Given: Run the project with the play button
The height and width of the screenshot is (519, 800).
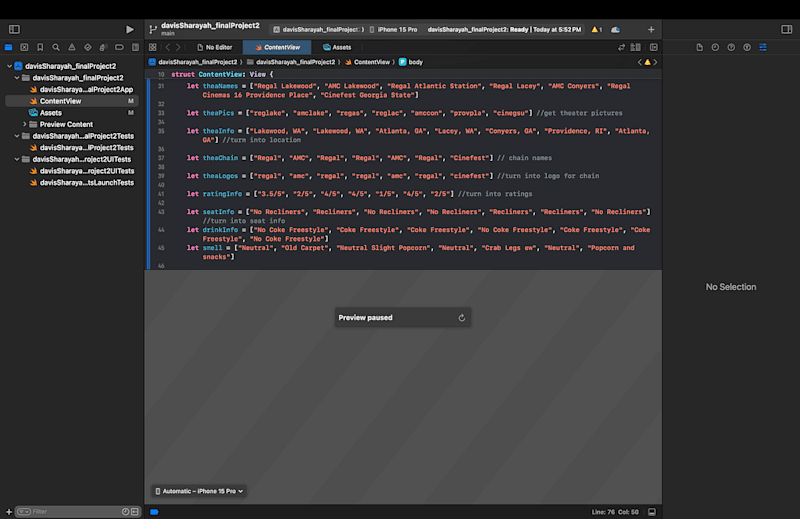Looking at the screenshot, I should (x=130, y=30).
